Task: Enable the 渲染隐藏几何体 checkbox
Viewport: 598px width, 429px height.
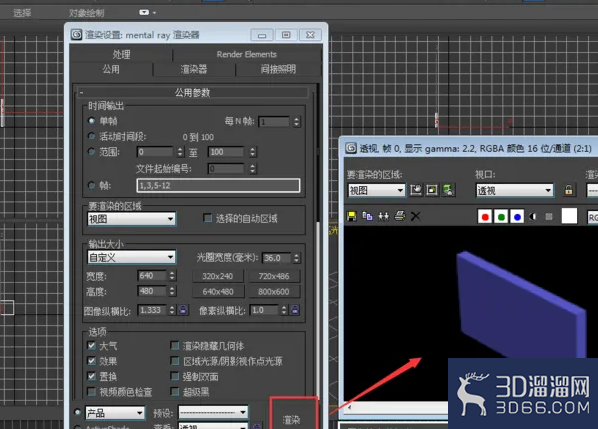Action: (x=175, y=345)
